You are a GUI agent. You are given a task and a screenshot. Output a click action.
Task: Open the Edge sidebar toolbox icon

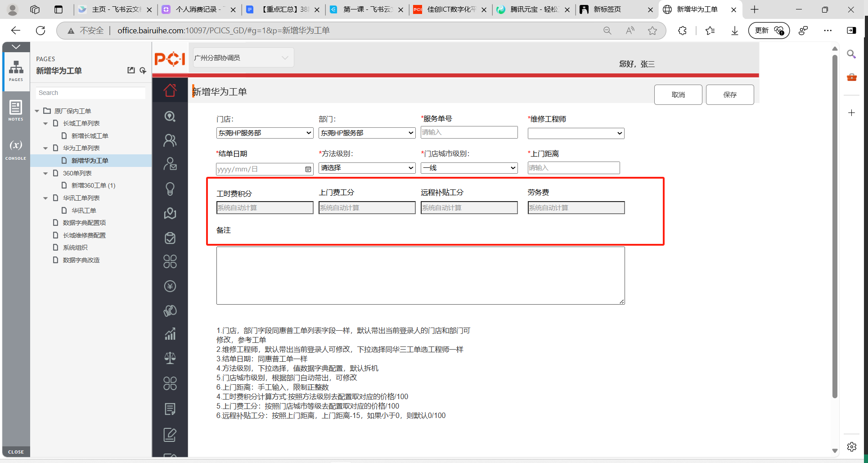click(851, 77)
